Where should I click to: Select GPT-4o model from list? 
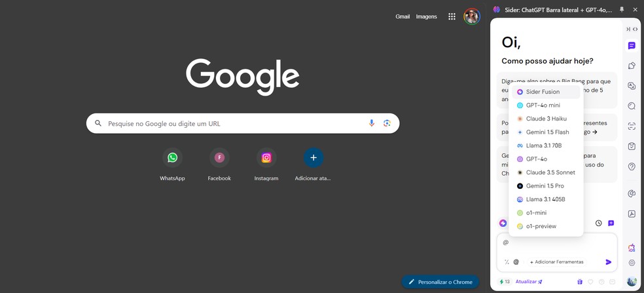(x=546, y=159)
